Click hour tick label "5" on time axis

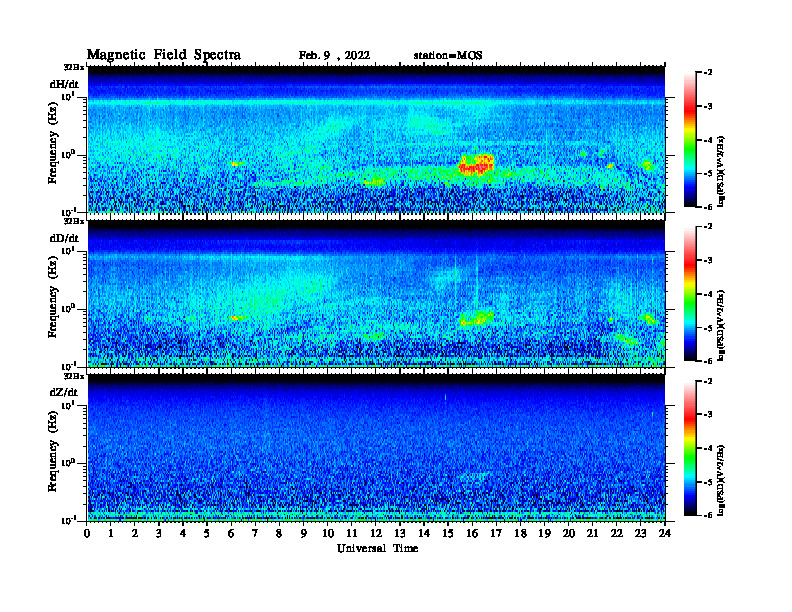(207, 534)
